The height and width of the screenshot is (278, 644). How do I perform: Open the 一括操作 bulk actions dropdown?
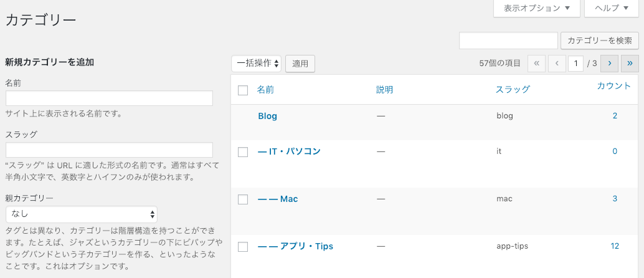pos(256,64)
